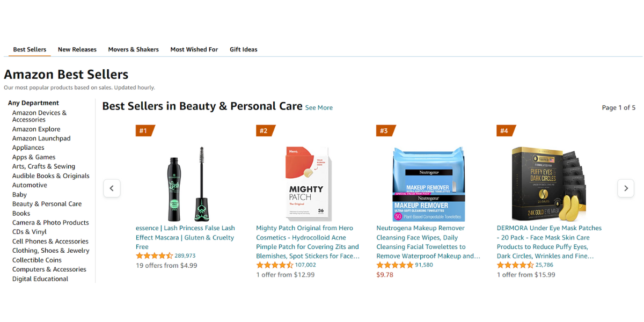Go to the Most Wished For tab
This screenshot has width=644, height=322.
(194, 49)
